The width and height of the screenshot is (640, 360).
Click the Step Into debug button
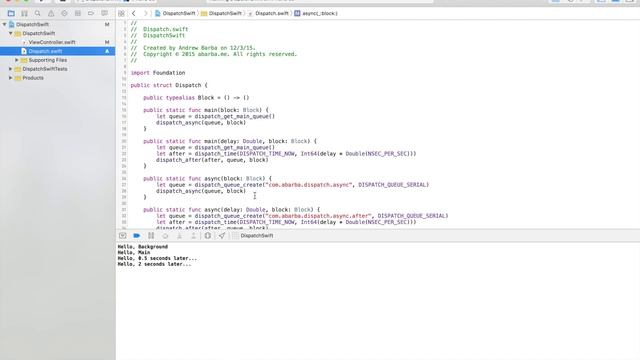click(x=179, y=236)
